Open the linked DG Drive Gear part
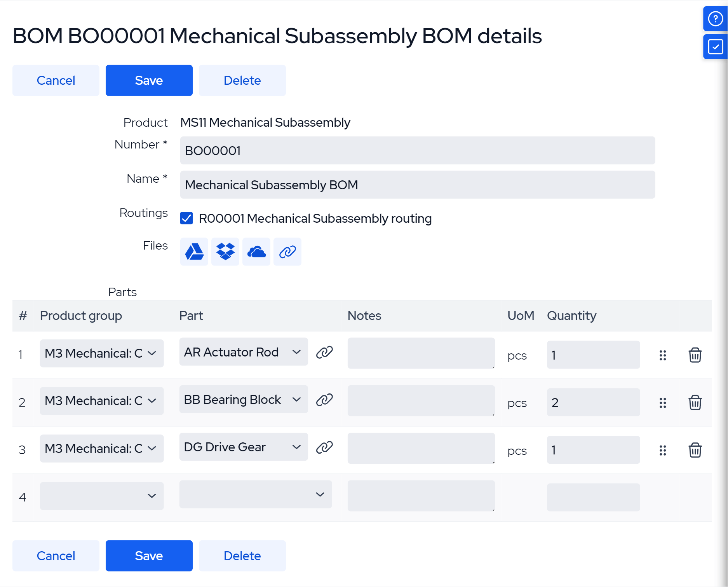Screen dimensions: 728x587 (324, 447)
